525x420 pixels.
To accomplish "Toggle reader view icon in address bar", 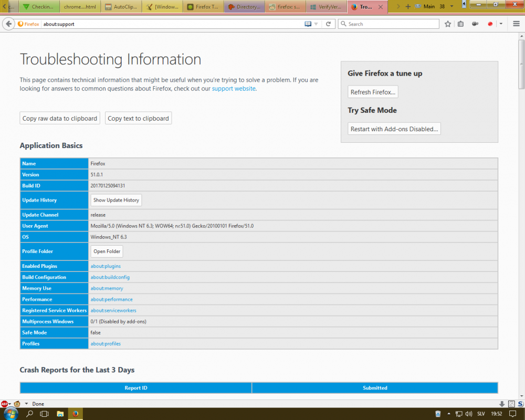I will click(308, 24).
